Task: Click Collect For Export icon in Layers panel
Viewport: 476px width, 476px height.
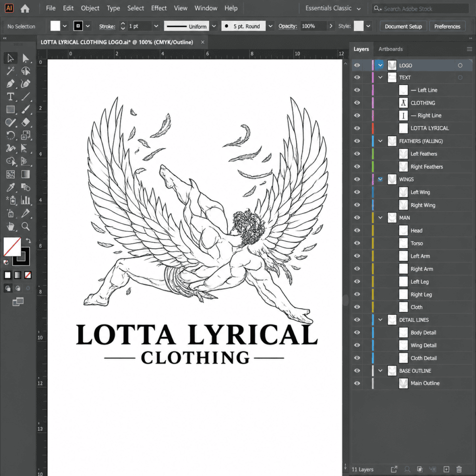Action: tap(394, 469)
